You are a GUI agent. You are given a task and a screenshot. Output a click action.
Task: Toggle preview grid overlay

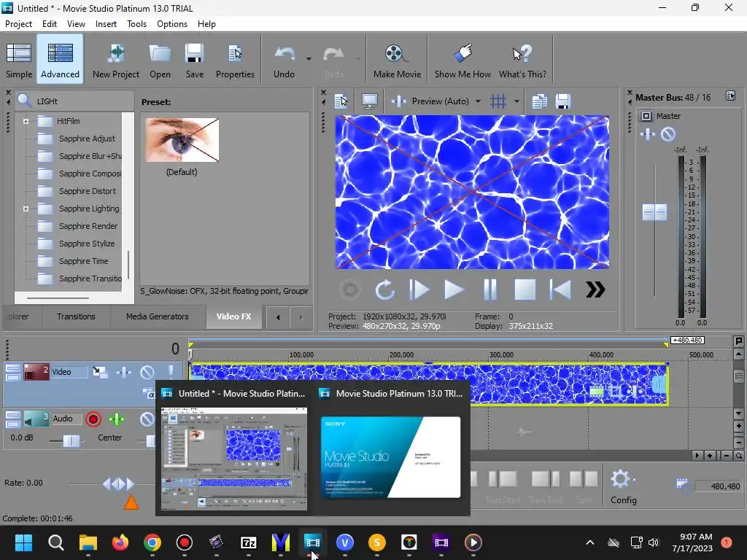coord(498,101)
